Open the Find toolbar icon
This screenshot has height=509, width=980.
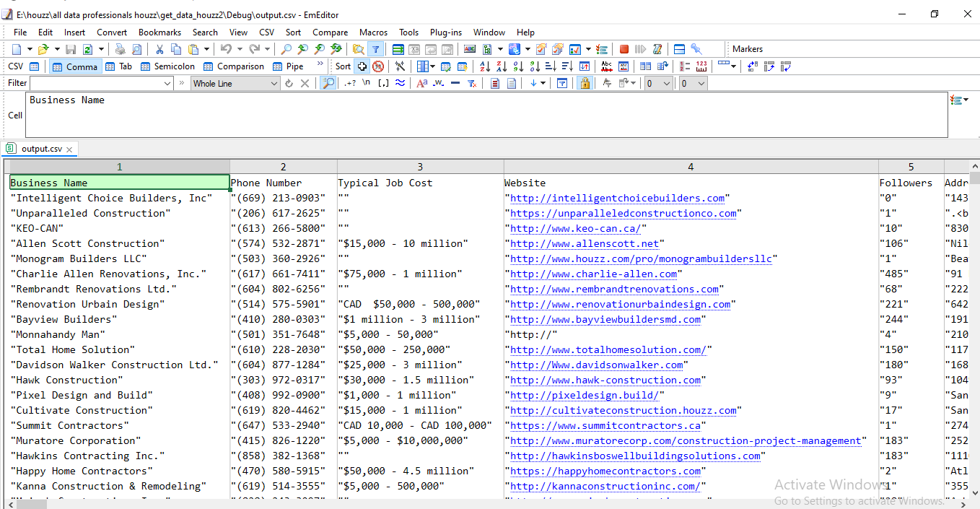(x=286, y=48)
